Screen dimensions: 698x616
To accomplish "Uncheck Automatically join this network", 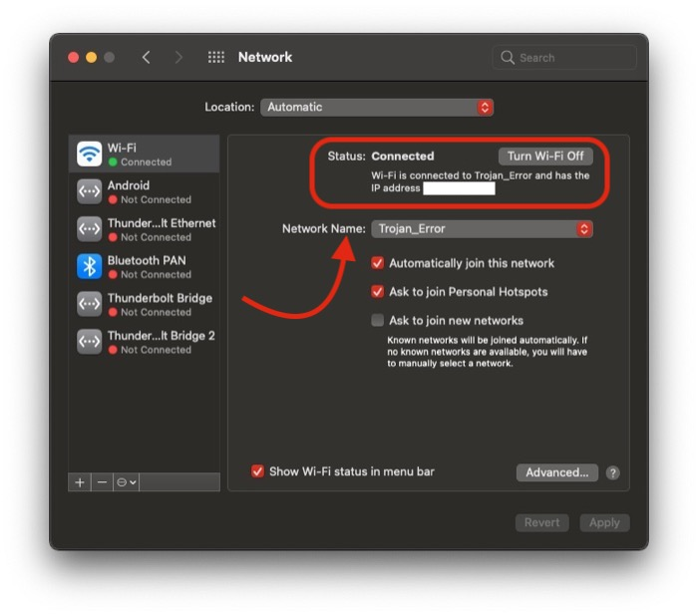I will [378, 263].
